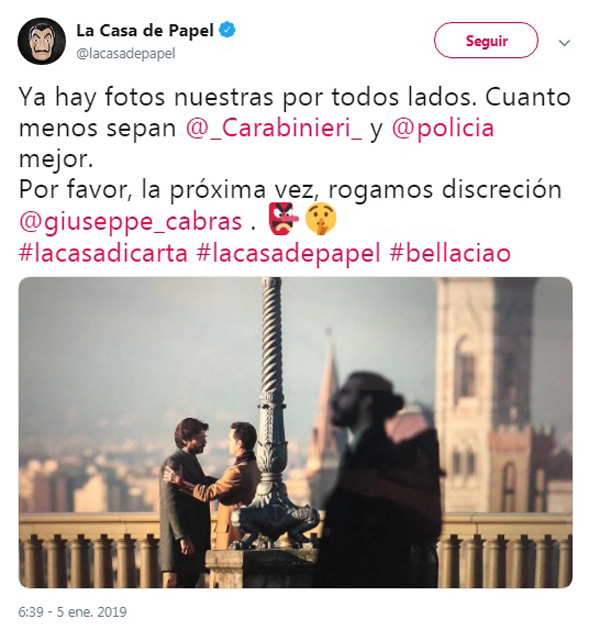Screen dimensions: 600x630
Task: Open the @_Carabinieri_ mention
Action: [274, 129]
